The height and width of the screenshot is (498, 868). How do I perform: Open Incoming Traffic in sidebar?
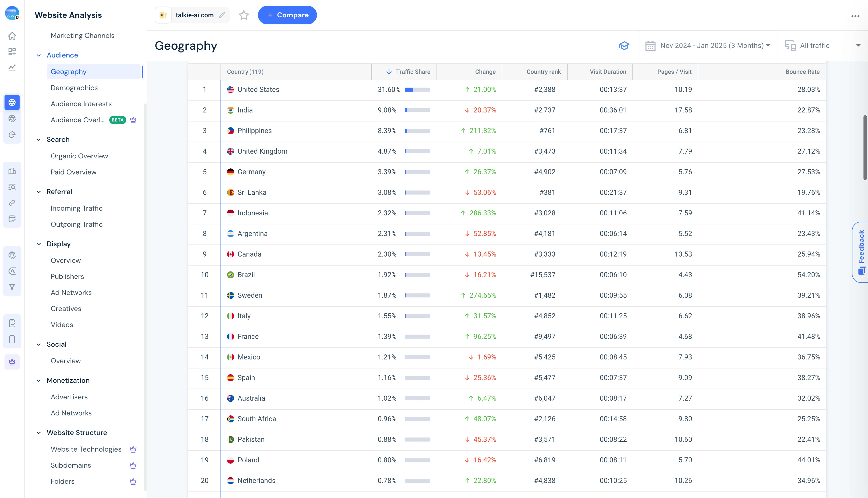coord(76,208)
